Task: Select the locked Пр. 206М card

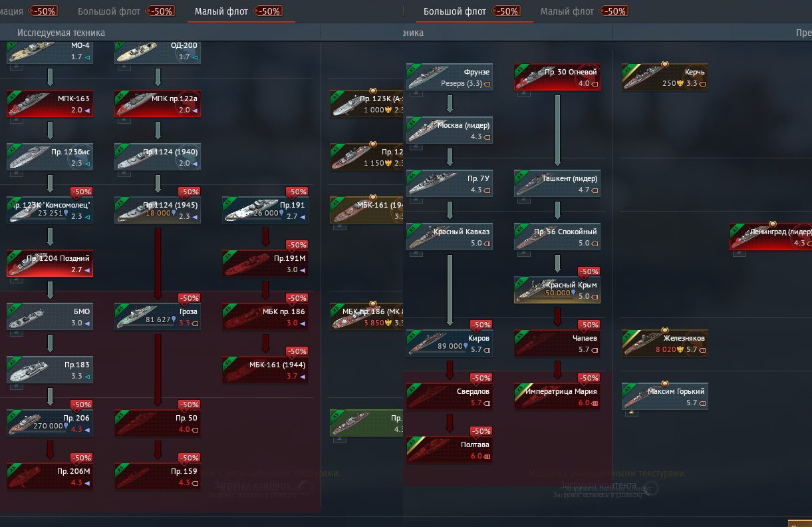Action: [x=50, y=476]
